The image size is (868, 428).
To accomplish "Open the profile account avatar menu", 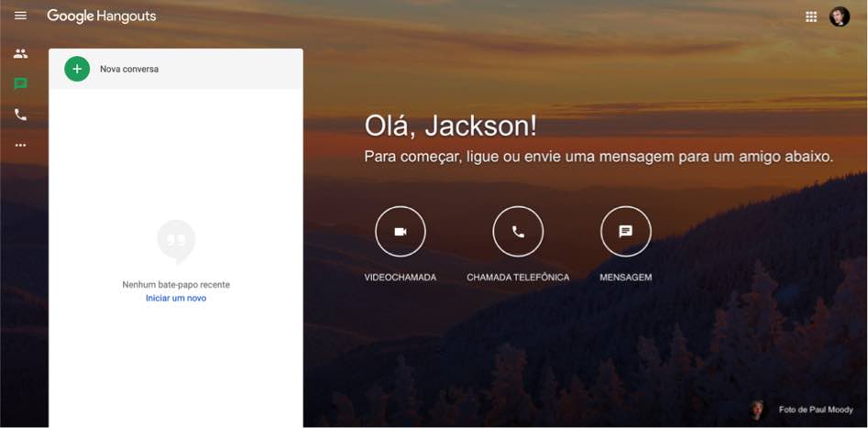I will pos(840,16).
